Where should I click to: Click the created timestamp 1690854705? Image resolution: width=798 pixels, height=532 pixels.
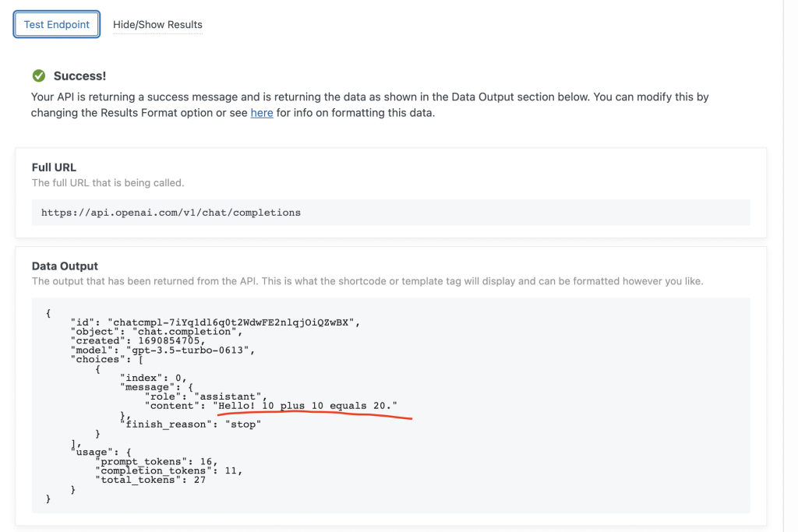pyautogui.click(x=165, y=340)
